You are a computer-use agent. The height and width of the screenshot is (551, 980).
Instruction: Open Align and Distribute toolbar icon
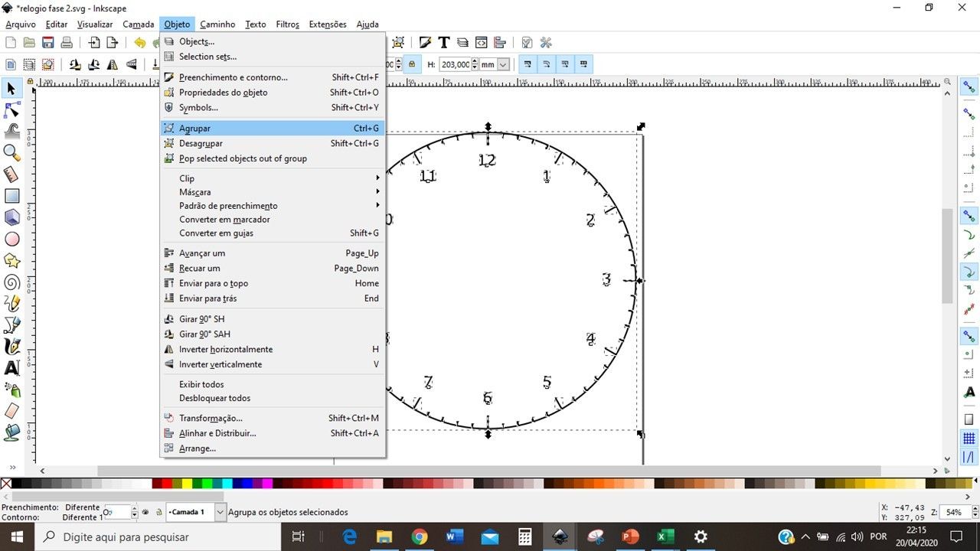pyautogui.click(x=500, y=43)
